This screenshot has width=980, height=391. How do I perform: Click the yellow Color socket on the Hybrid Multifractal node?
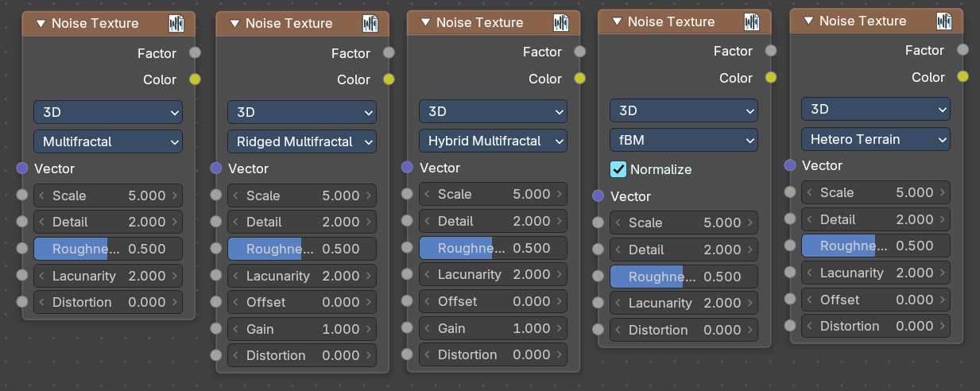580,79
